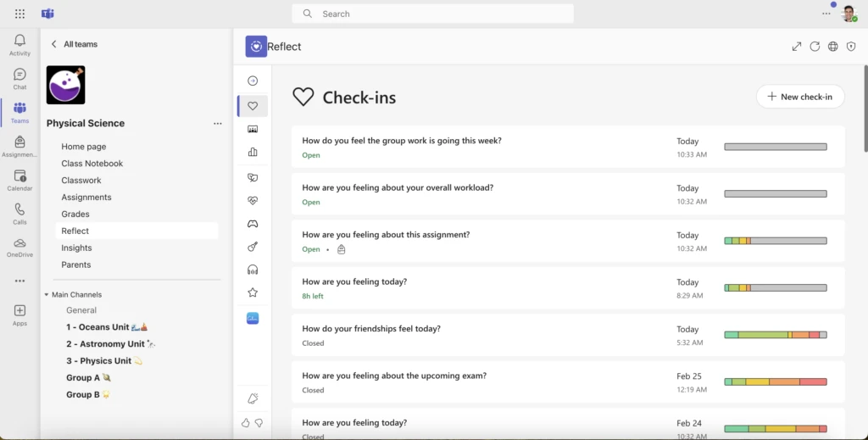Open Calendar in the Teams left rail
Screen dimensions: 868x440
[x=19, y=179]
